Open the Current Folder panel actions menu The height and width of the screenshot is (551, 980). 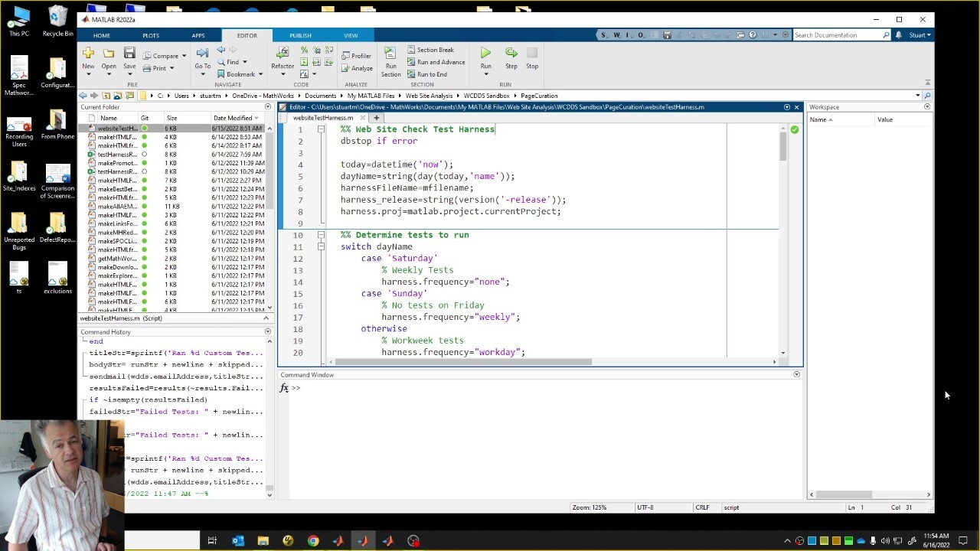click(x=267, y=107)
